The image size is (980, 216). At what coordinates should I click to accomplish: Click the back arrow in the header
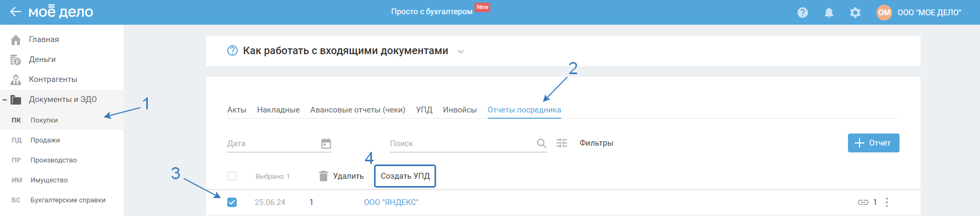click(15, 12)
